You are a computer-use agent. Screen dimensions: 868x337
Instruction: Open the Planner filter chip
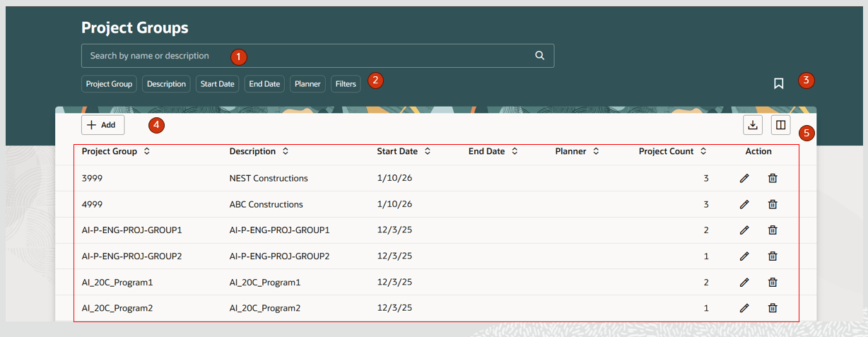click(307, 83)
